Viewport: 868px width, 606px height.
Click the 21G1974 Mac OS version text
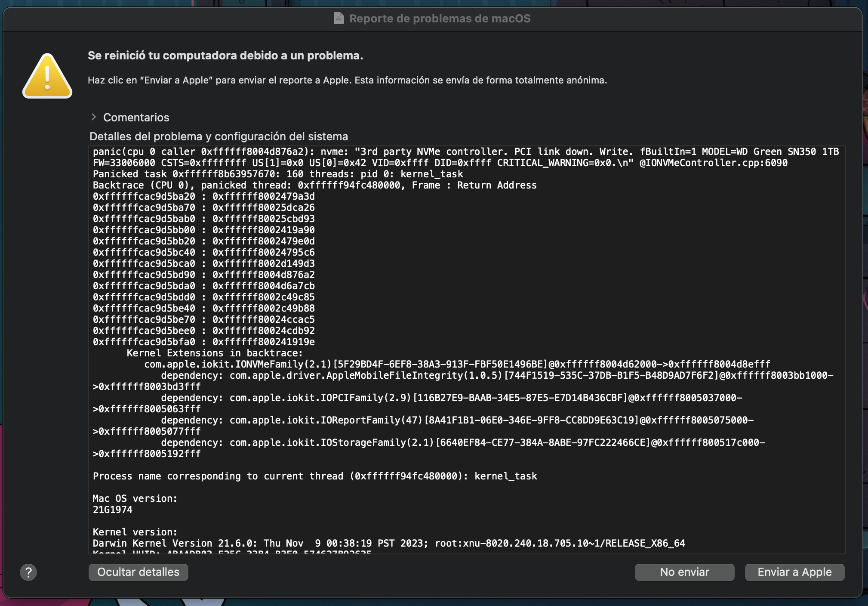[113, 510]
